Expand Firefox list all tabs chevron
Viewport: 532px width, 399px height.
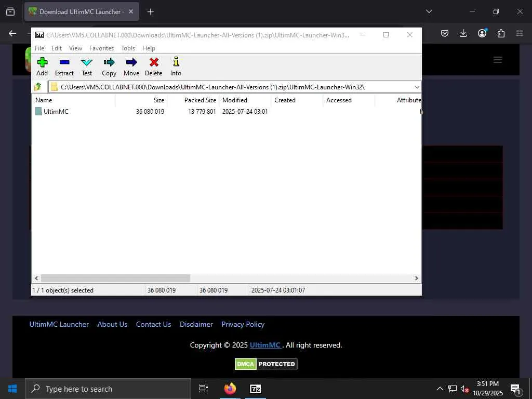[x=429, y=11]
